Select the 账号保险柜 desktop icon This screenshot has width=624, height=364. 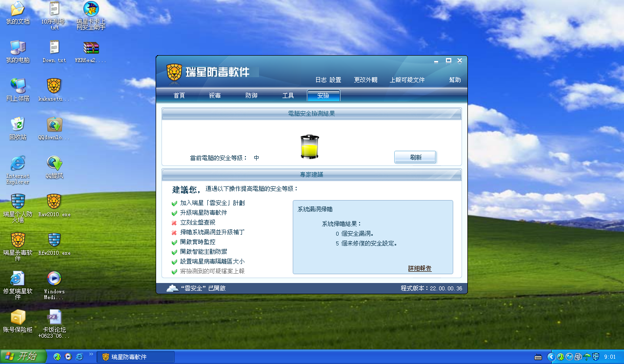click(18, 321)
